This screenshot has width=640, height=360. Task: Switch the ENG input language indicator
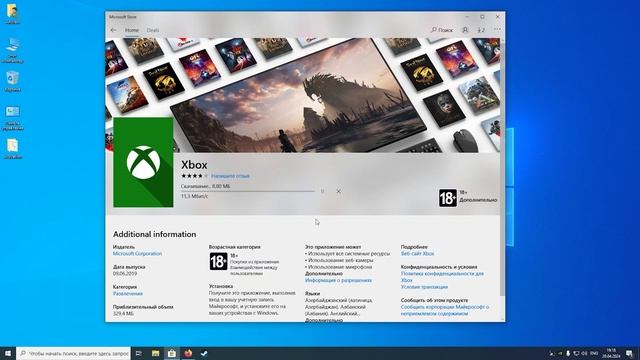coord(594,353)
